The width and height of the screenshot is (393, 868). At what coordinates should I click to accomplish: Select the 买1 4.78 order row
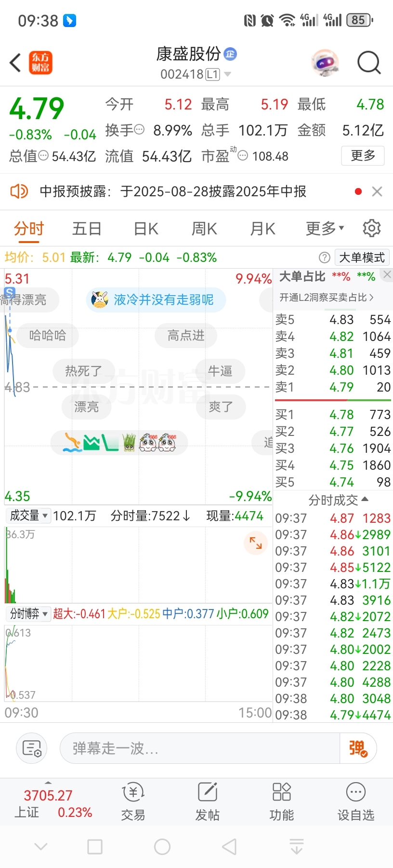pos(333,415)
